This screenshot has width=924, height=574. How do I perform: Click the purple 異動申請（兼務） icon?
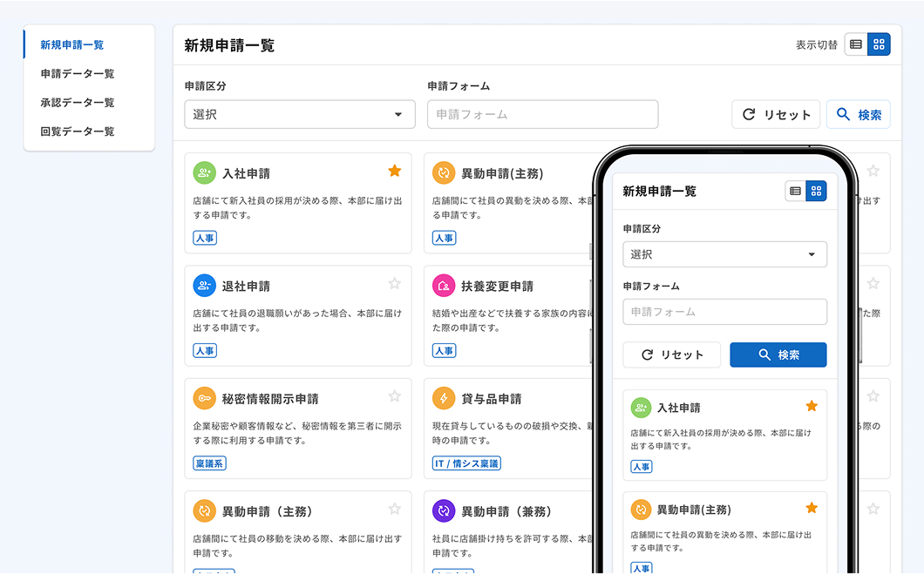coord(444,511)
